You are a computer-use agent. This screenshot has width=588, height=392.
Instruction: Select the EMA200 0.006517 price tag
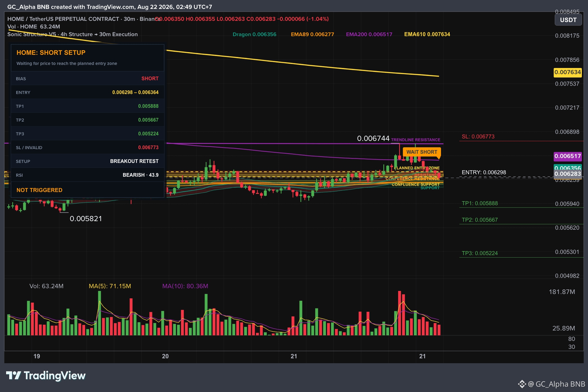point(567,156)
